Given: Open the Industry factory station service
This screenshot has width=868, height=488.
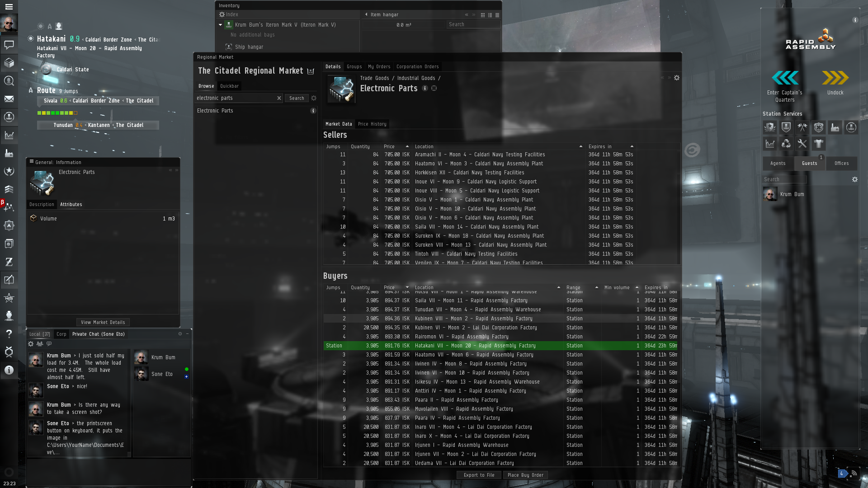Looking at the screenshot, I should point(835,127).
